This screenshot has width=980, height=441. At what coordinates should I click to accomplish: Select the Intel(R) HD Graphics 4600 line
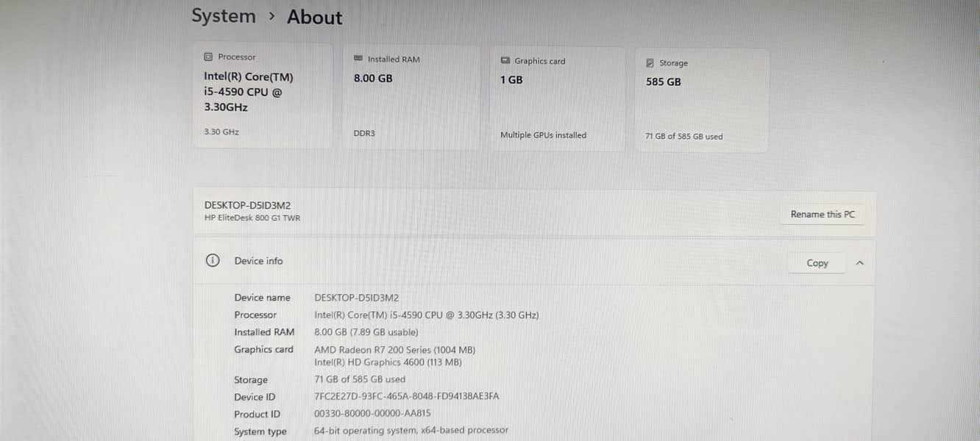[x=388, y=362]
